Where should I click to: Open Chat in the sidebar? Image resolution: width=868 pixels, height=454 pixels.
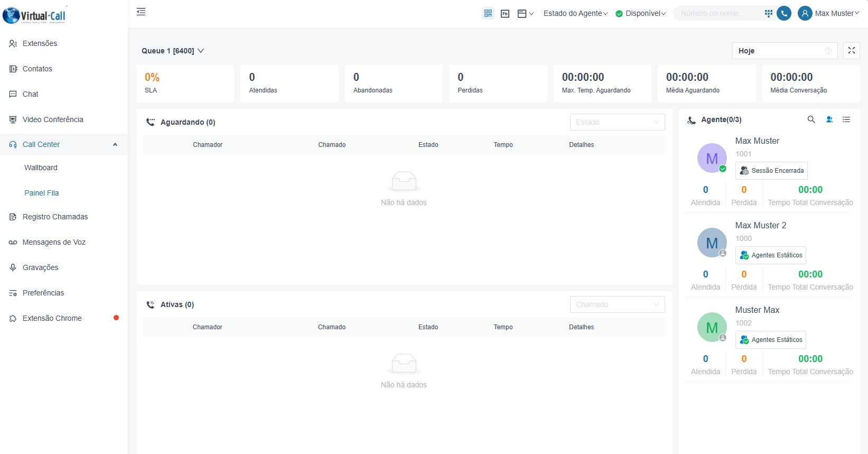64,94
